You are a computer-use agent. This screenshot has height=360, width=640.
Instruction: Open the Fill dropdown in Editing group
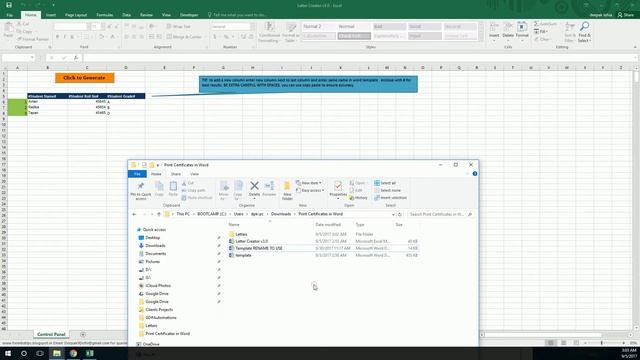[x=542, y=31]
